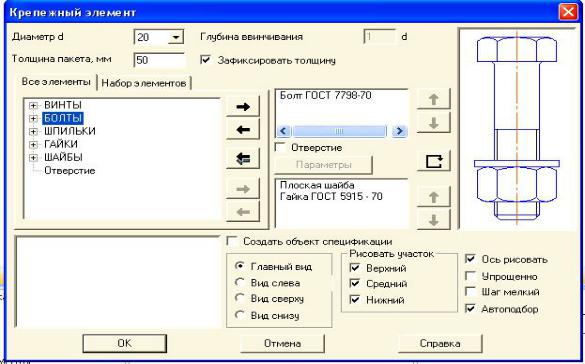Screen dimensions: 585x364
Task: Click the Глубина ввинчивания input field
Action: (x=379, y=37)
